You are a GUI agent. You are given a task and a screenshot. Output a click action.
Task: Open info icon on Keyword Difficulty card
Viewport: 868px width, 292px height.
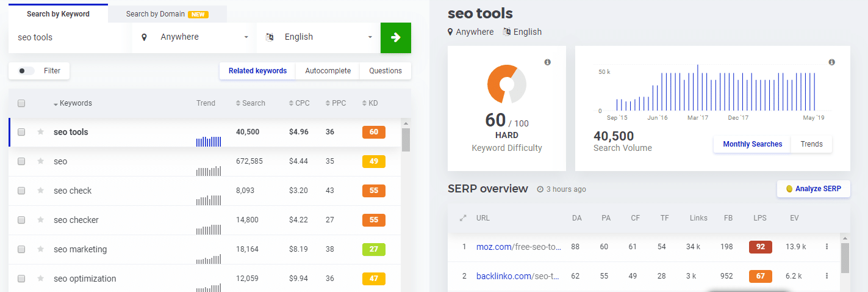[547, 62]
